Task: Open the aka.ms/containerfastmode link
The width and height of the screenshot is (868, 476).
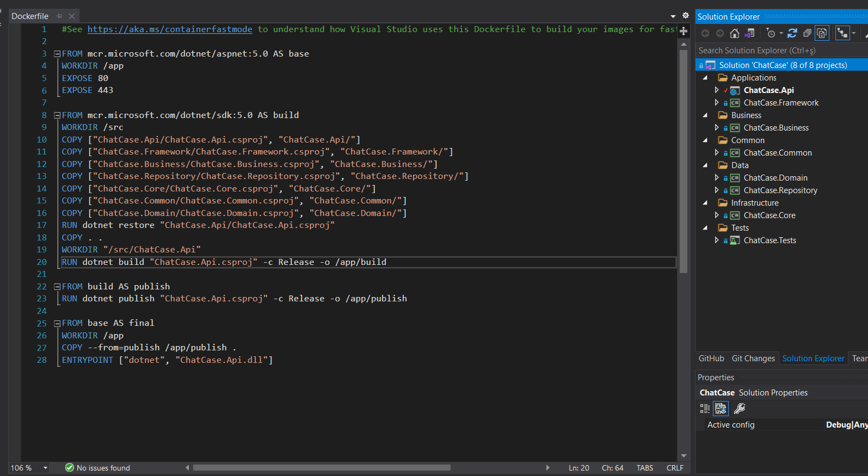Action: click(x=170, y=29)
